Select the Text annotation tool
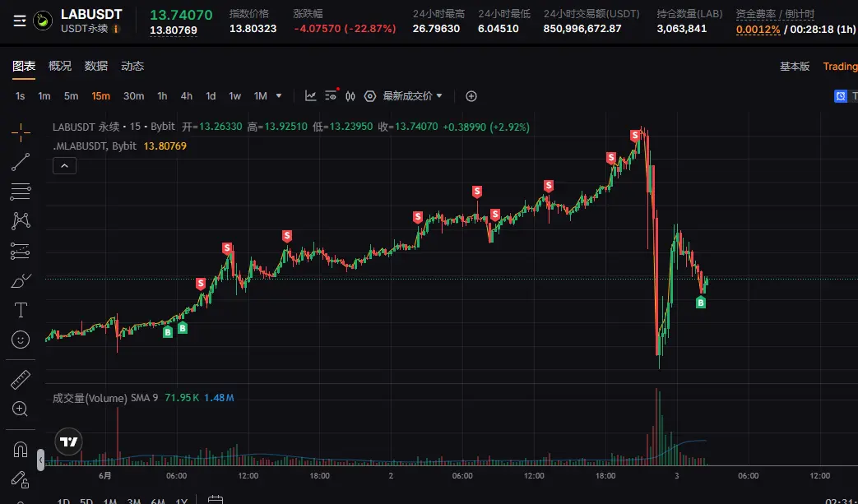Viewport: 858px width, 504px height. pos(21,310)
